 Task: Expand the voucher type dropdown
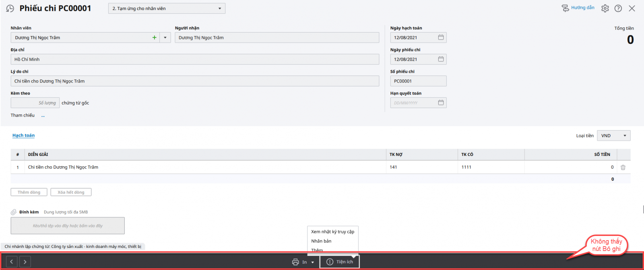coord(219,8)
